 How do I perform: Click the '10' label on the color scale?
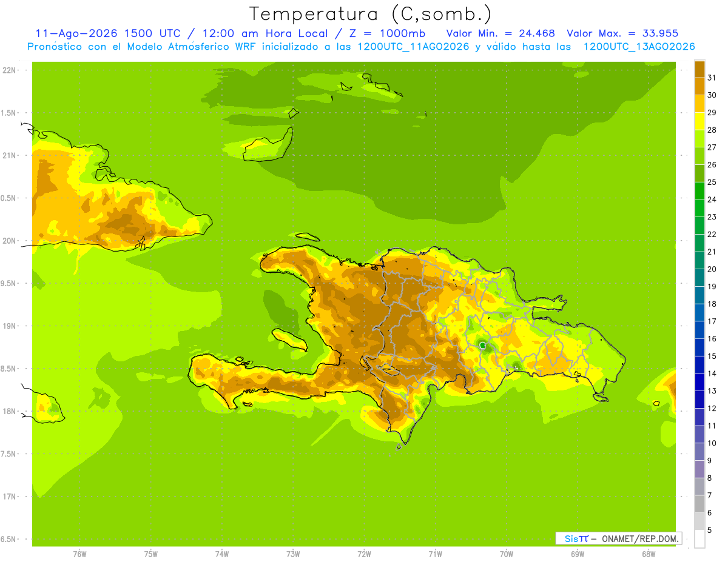point(712,443)
